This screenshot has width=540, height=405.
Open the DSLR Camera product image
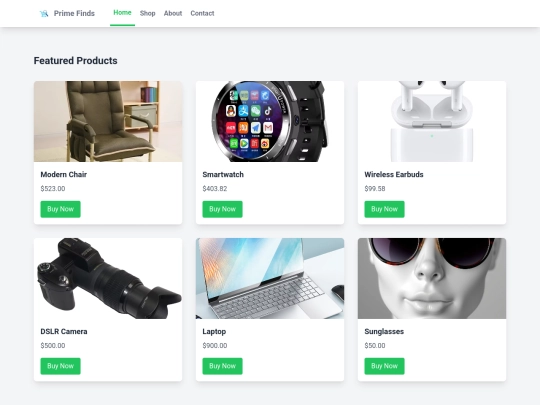tap(108, 278)
